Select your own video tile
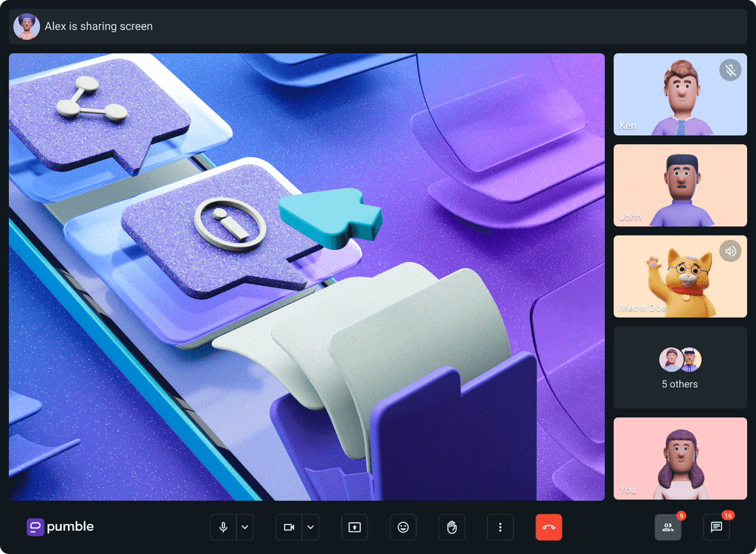 (680, 459)
